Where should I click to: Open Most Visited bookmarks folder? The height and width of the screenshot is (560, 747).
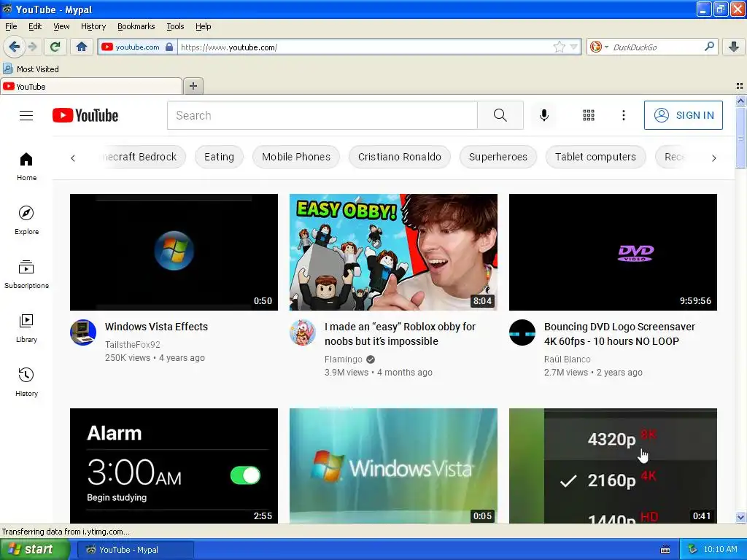coord(31,69)
